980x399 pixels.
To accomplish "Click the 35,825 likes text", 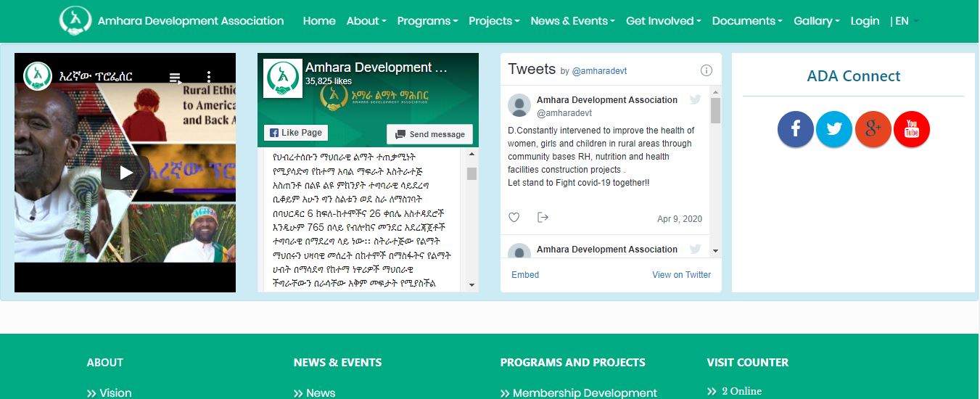I will (329, 81).
